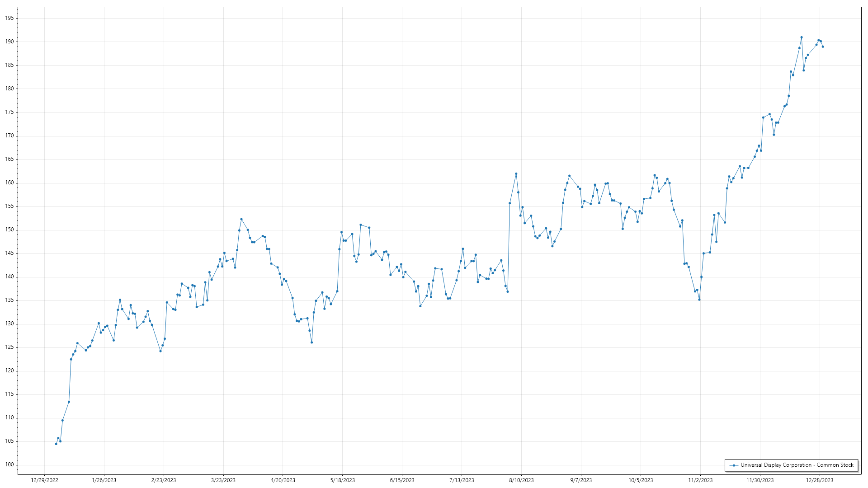The height and width of the screenshot is (488, 868).
Task: Select the 3/23/2023 date tick label
Action: (223, 480)
